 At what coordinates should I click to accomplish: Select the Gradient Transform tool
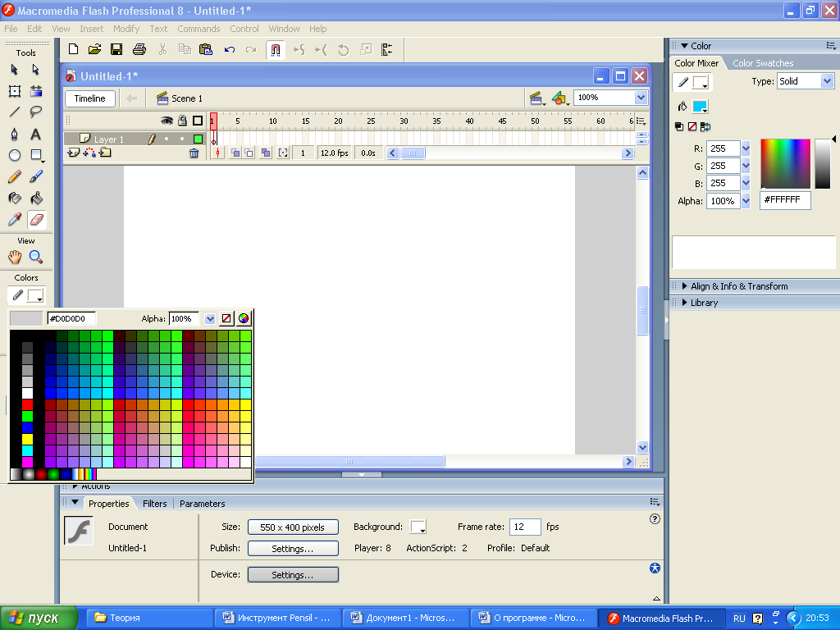36,91
